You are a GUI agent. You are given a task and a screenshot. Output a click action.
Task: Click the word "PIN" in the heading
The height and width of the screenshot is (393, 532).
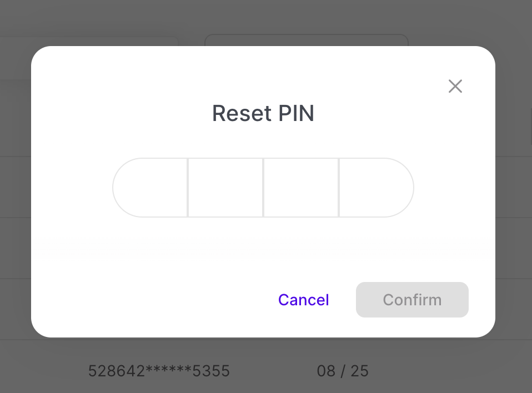[296, 113]
